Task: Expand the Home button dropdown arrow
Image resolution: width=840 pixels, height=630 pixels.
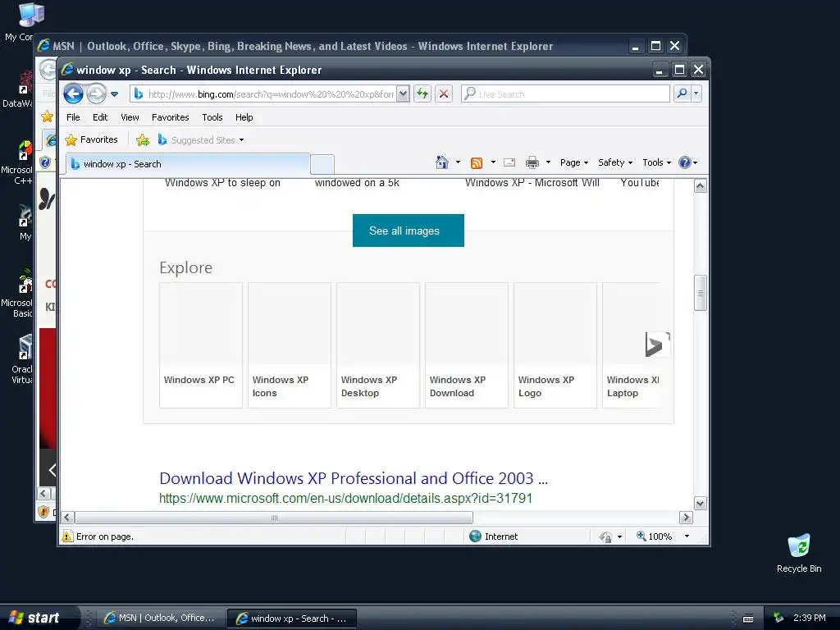Action: tap(458, 162)
